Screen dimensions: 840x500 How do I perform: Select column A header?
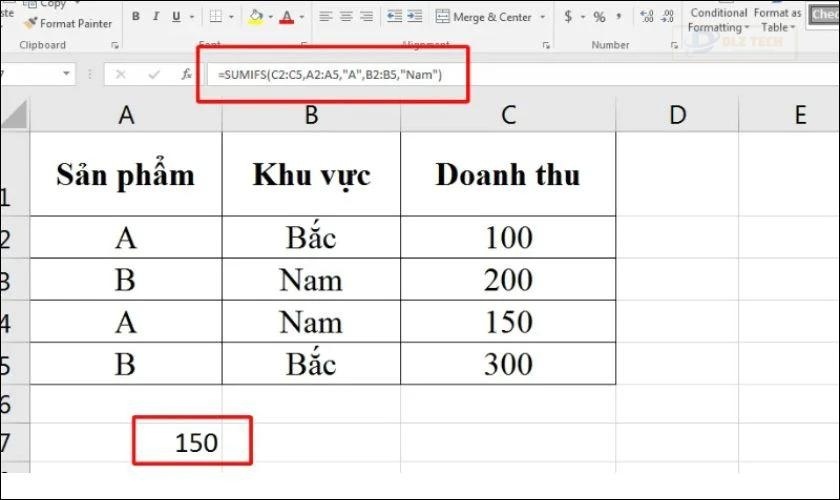coord(126,115)
